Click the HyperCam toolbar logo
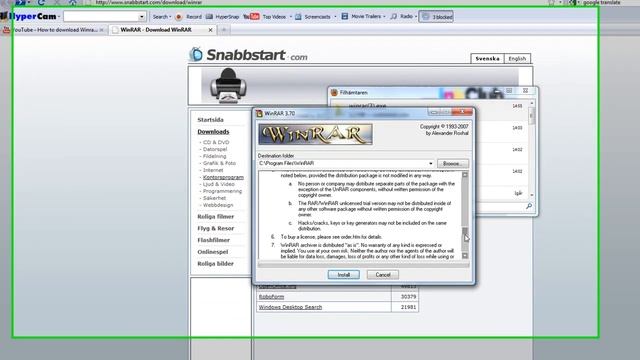 (29, 17)
